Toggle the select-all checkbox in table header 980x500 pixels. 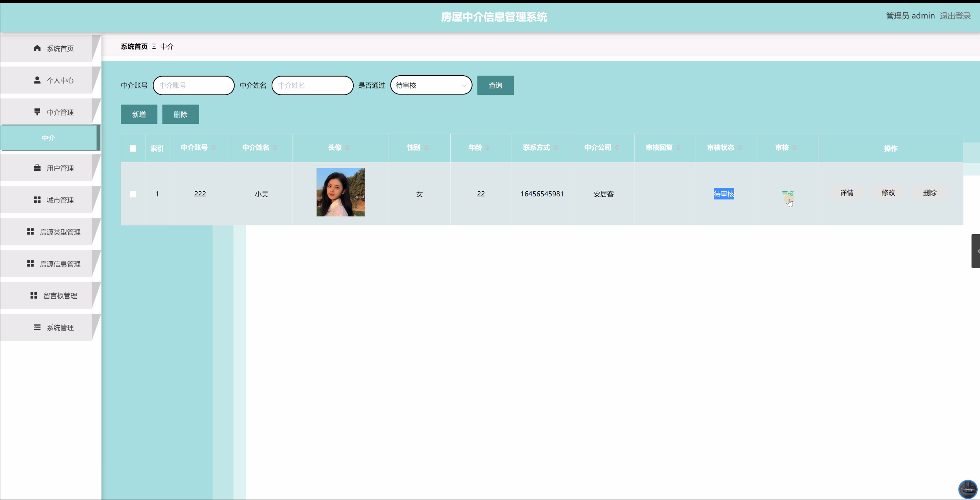133,148
